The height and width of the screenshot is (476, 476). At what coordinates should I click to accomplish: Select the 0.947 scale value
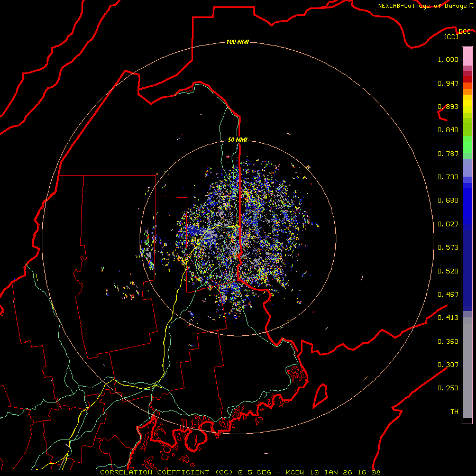[x=448, y=83]
